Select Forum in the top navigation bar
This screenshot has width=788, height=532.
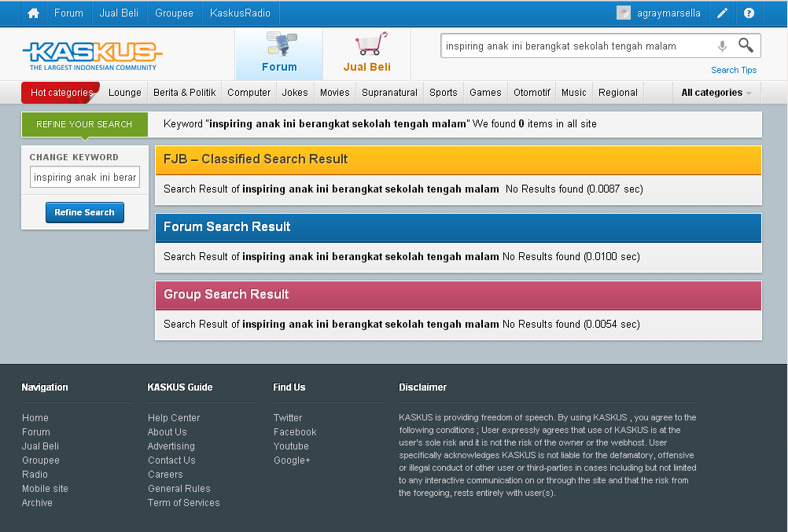pyautogui.click(x=69, y=13)
